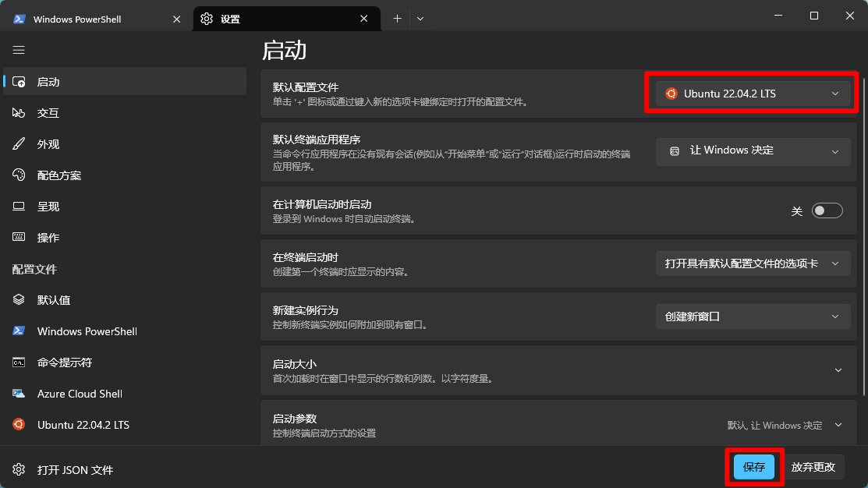Select 外观 in the sidebar
This screenshot has height=488, width=868.
[x=125, y=144]
